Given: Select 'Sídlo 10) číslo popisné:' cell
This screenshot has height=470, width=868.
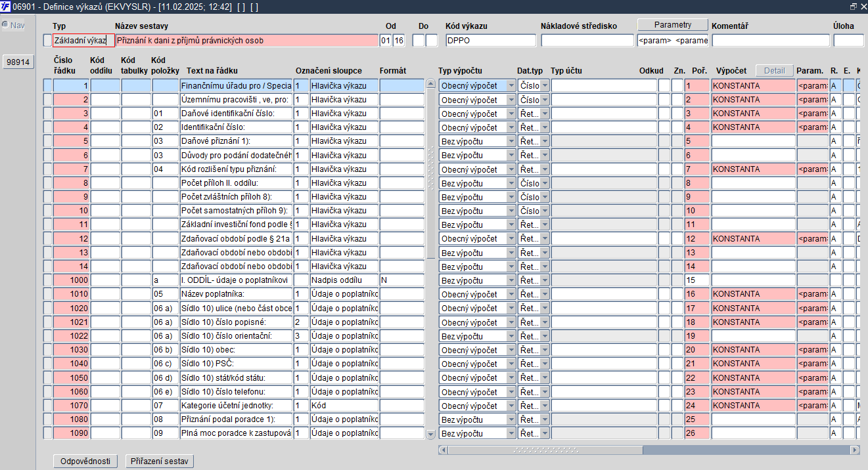Looking at the screenshot, I should (x=236, y=322).
